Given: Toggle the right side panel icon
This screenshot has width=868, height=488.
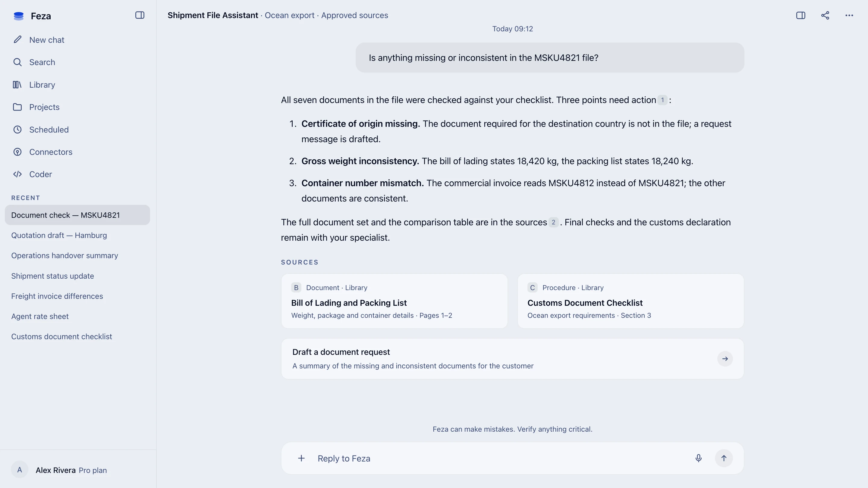Looking at the screenshot, I should coord(800,15).
